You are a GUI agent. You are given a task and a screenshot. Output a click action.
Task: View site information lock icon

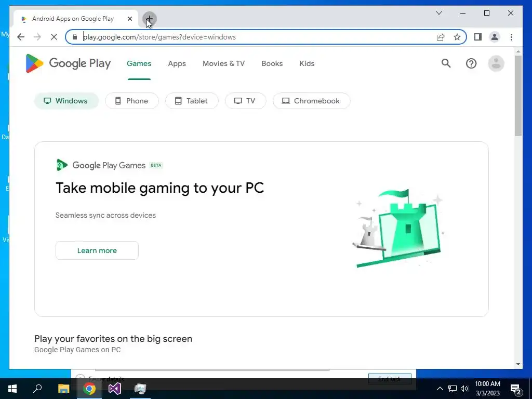click(75, 37)
